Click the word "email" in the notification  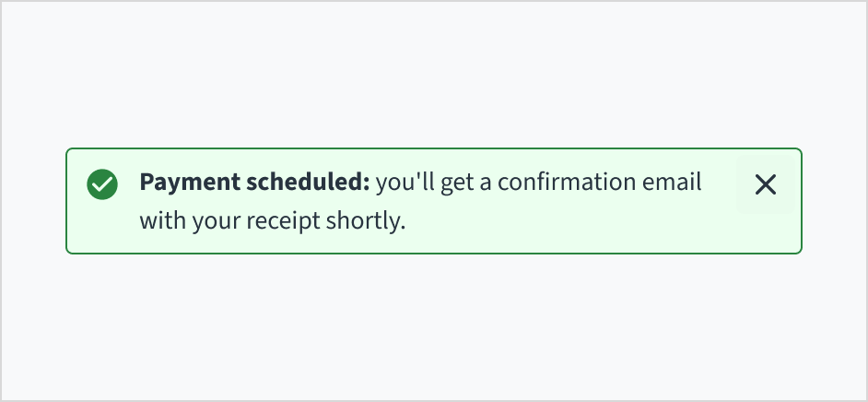[x=673, y=183]
